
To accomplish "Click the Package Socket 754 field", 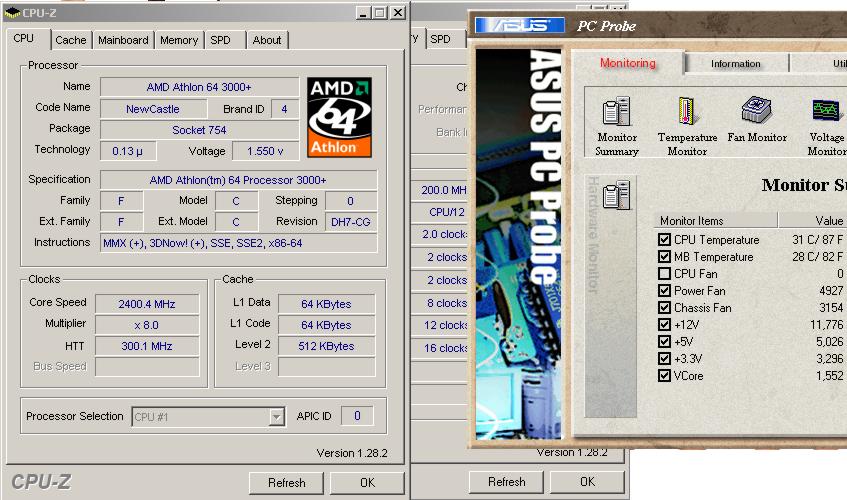I will [199, 130].
